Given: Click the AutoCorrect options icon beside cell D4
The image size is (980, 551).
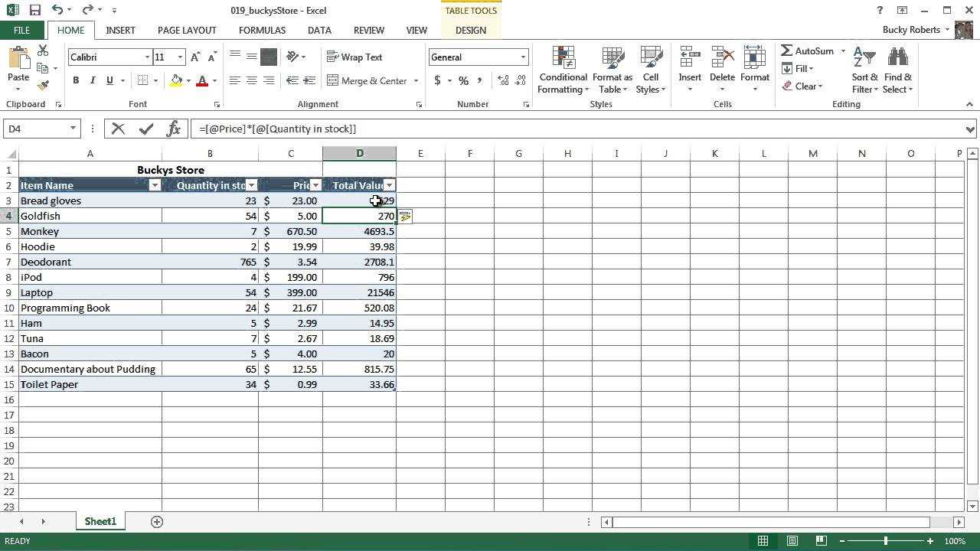Looking at the screenshot, I should click(x=404, y=217).
